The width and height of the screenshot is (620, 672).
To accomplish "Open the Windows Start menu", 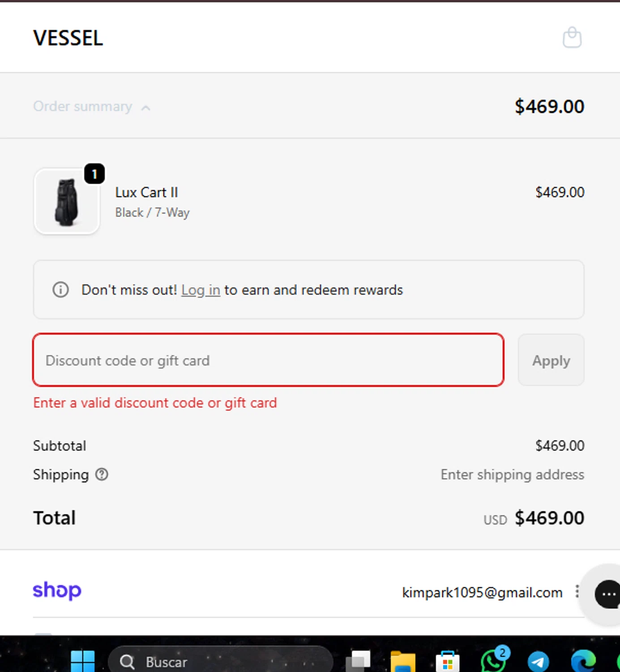I will point(83,661).
